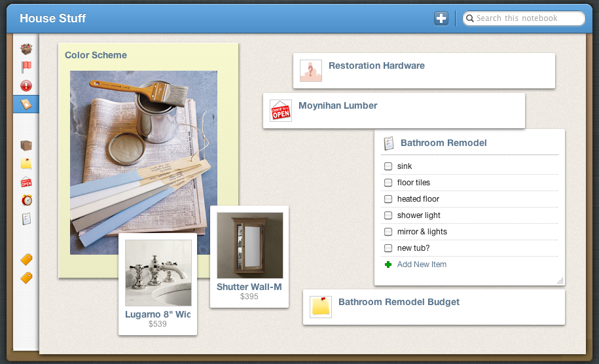Click the 'shower light' list item text
Image resolution: width=599 pixels, height=364 pixels.
tap(419, 215)
